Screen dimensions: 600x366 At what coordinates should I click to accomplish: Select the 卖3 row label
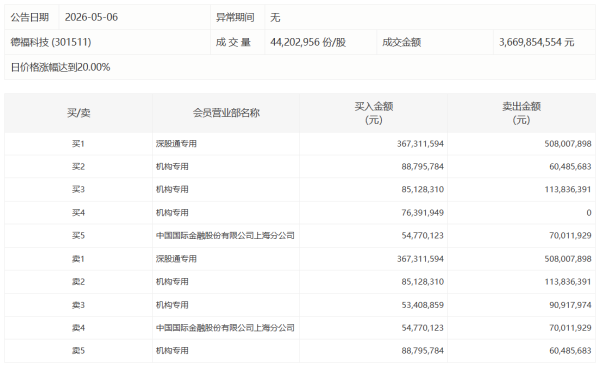pyautogui.click(x=78, y=305)
